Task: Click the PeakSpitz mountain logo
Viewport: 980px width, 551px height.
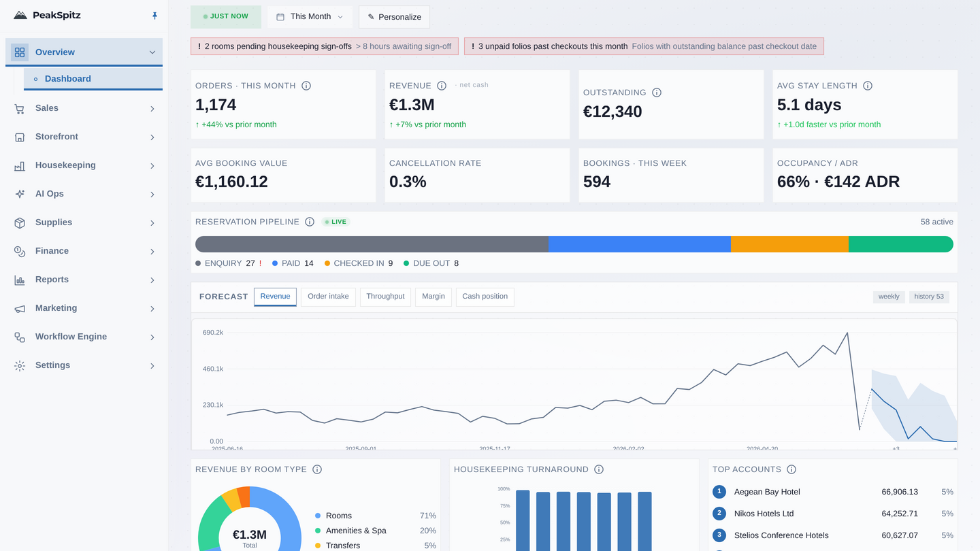Action: coord(20,15)
